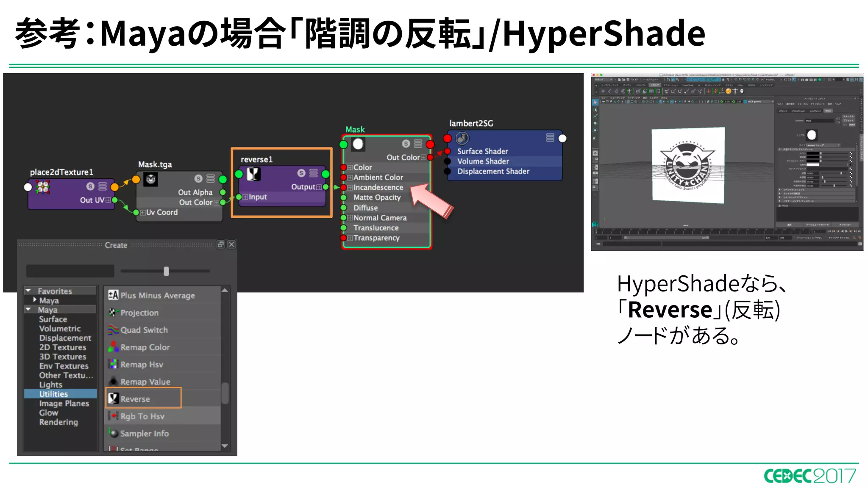Change view mode icon on place2dTexture1 node
868x488 pixels.
[x=103, y=186]
